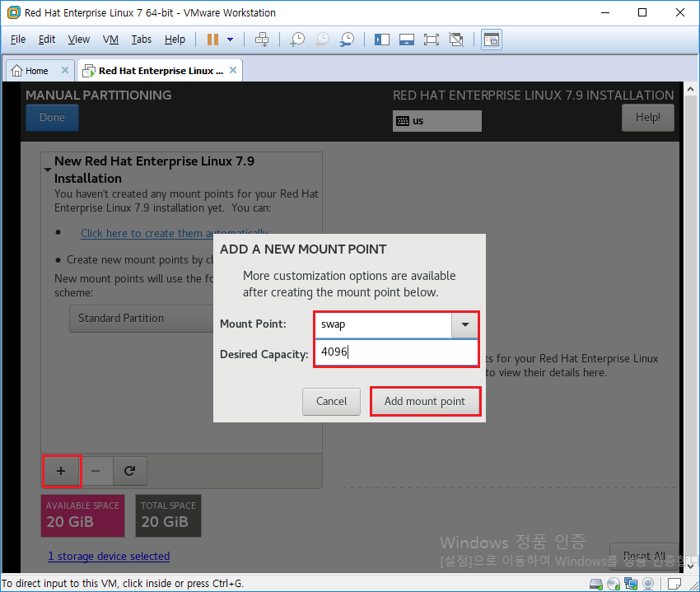Enter full screen mode
This screenshot has height=592, width=700.
pyautogui.click(x=432, y=40)
